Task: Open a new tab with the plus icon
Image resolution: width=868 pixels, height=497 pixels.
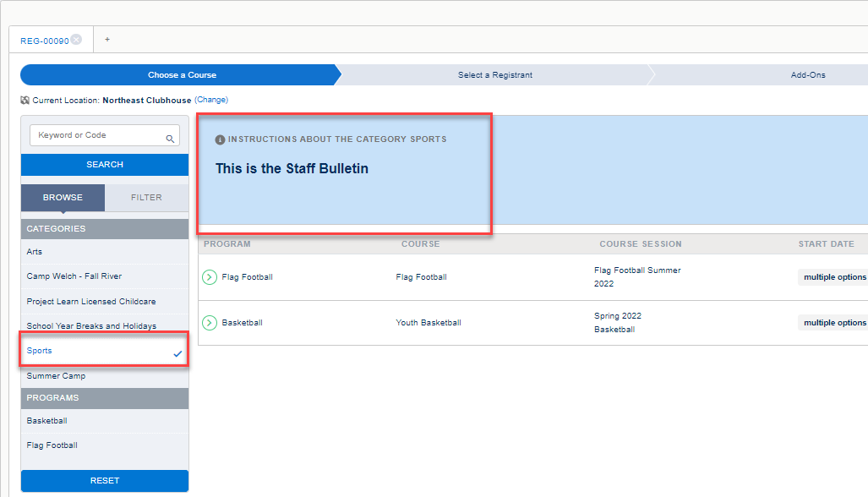Action: click(x=106, y=39)
